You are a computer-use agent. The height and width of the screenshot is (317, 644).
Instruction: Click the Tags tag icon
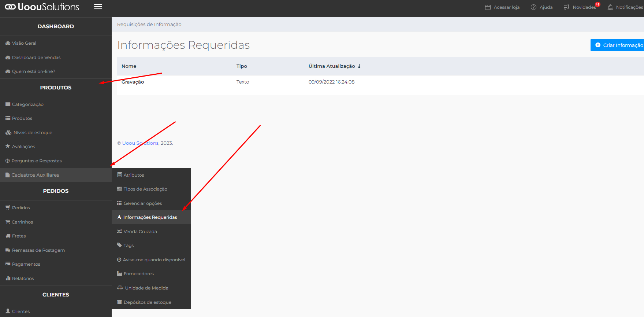coord(119,245)
